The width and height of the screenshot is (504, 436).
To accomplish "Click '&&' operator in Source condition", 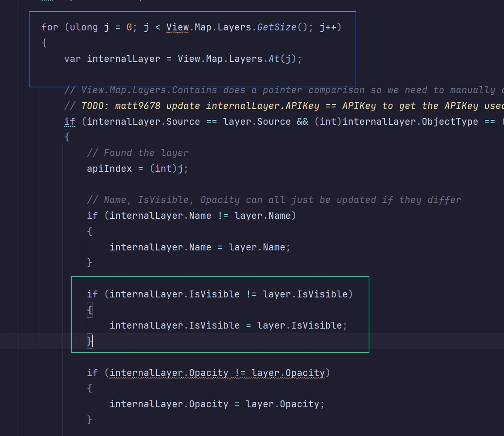I will 302,122.
